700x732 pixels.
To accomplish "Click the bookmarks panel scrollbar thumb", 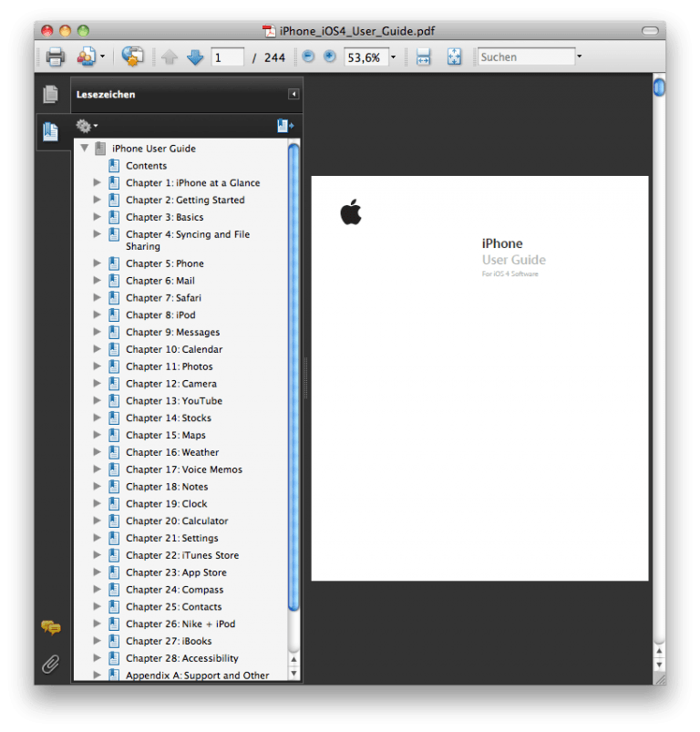I will [293, 377].
